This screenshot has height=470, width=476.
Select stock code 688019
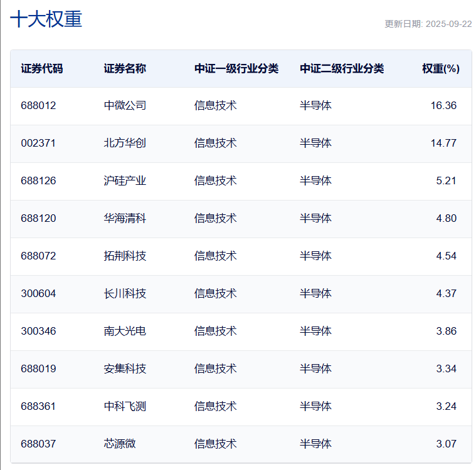38,369
